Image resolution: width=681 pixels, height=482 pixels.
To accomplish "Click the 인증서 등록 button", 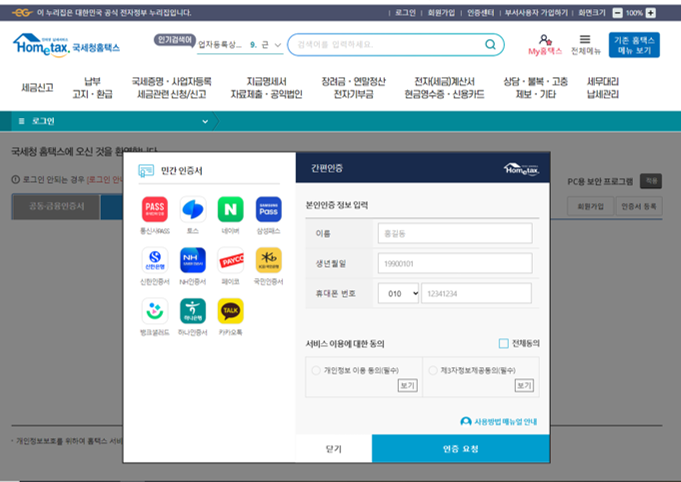I will 638,206.
